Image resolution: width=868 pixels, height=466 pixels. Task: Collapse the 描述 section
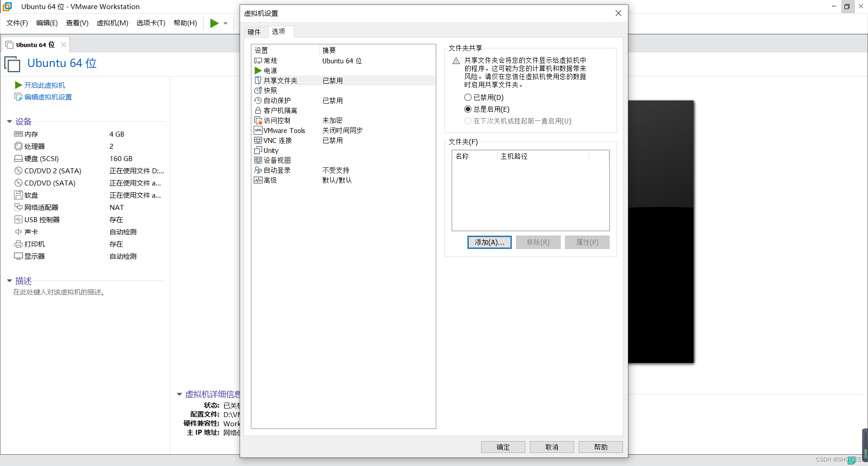coord(9,281)
